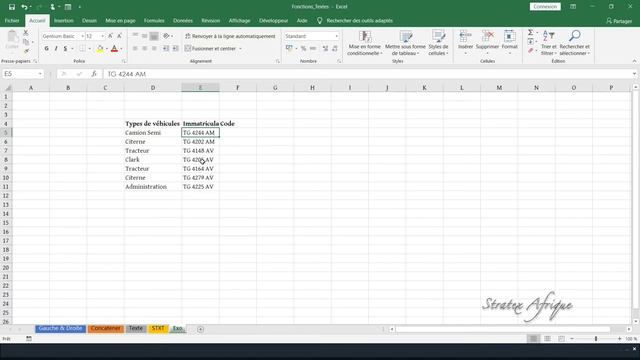Open the fill color dropdown arrow
Screen dimensions: 640x360
tap(107, 49)
